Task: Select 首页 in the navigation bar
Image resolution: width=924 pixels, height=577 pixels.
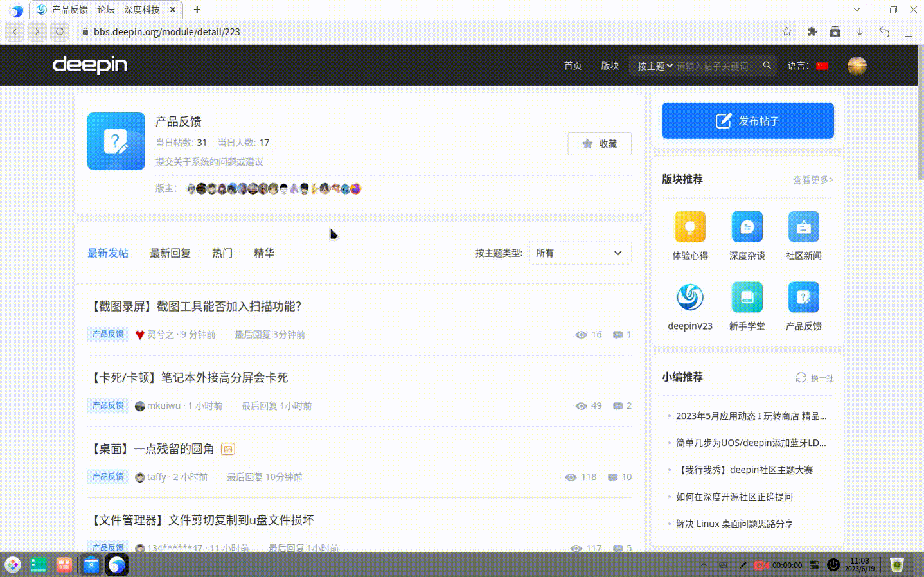Action: click(573, 65)
